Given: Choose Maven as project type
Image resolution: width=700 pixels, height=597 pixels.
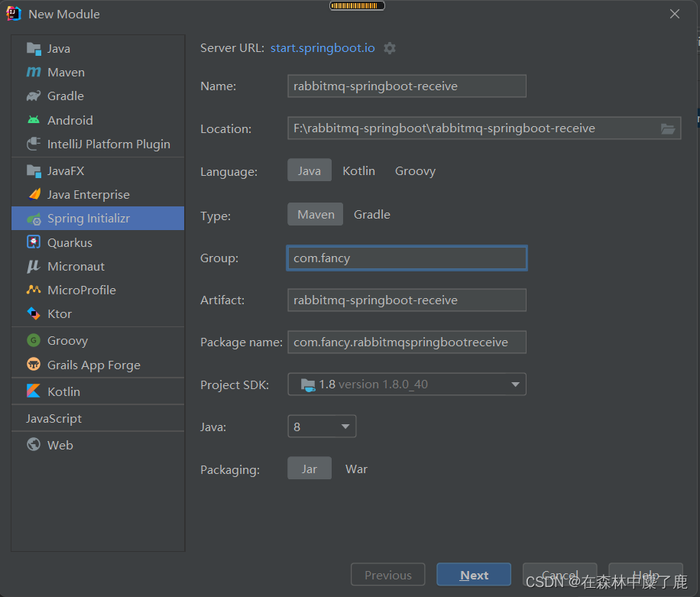Looking at the screenshot, I should click(315, 214).
